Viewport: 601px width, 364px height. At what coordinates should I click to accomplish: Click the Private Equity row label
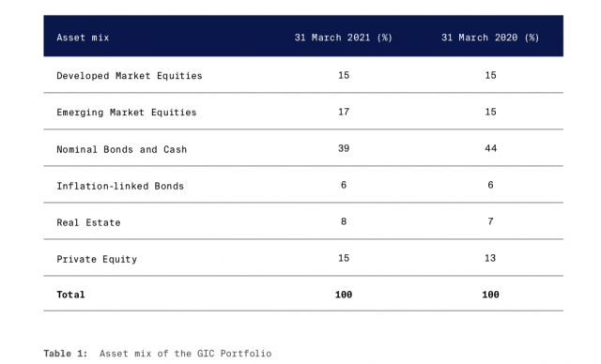pyautogui.click(x=97, y=259)
